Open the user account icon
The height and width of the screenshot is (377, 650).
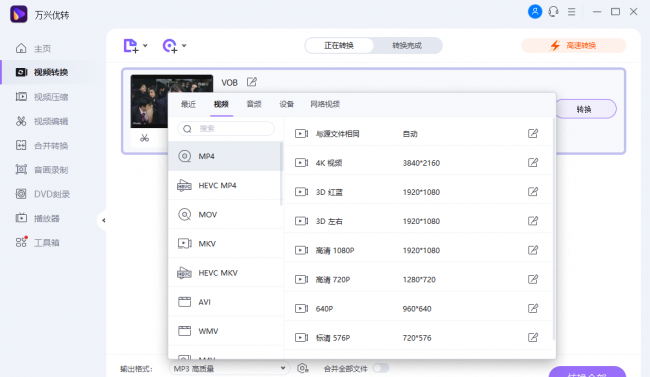pyautogui.click(x=535, y=12)
